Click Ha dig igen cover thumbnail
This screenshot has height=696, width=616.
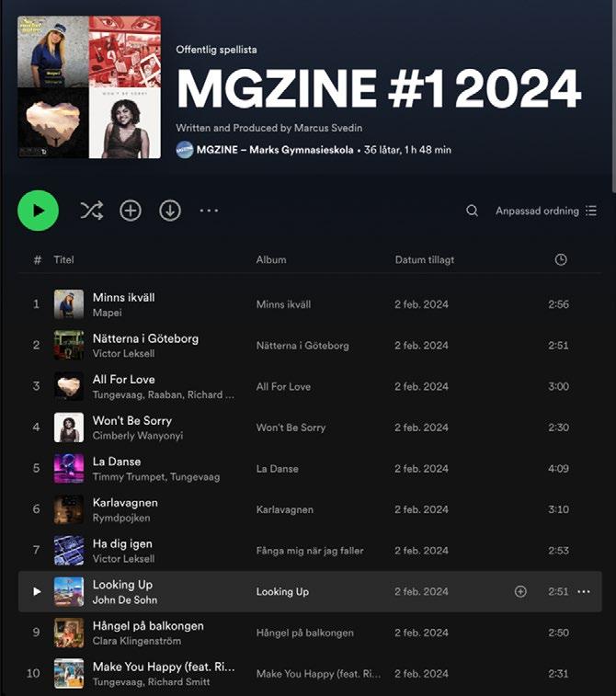tap(69, 551)
